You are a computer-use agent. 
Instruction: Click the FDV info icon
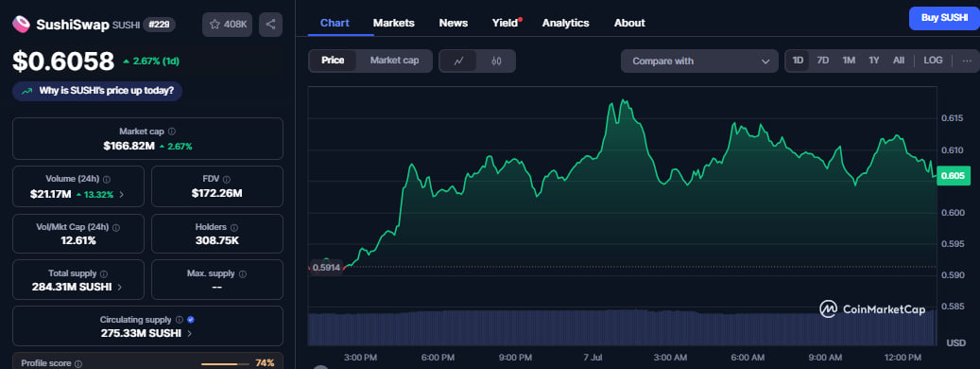(227, 179)
